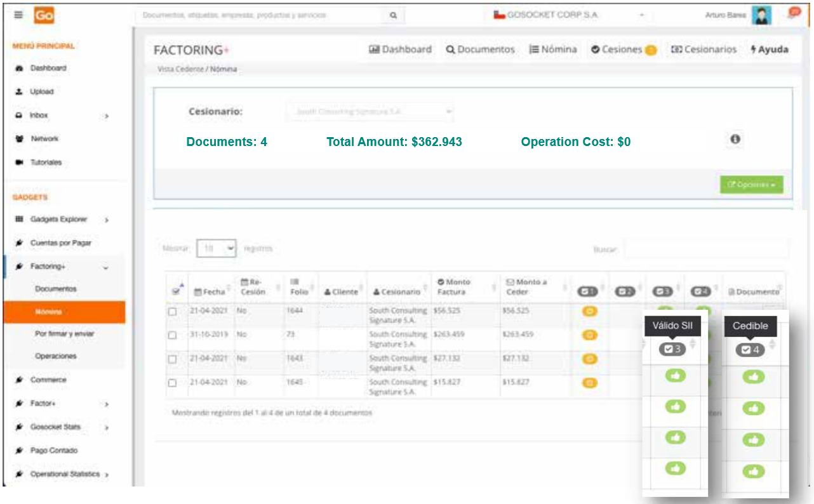Open the user avatar picture
Screen dimensions: 814x504
[761, 15]
